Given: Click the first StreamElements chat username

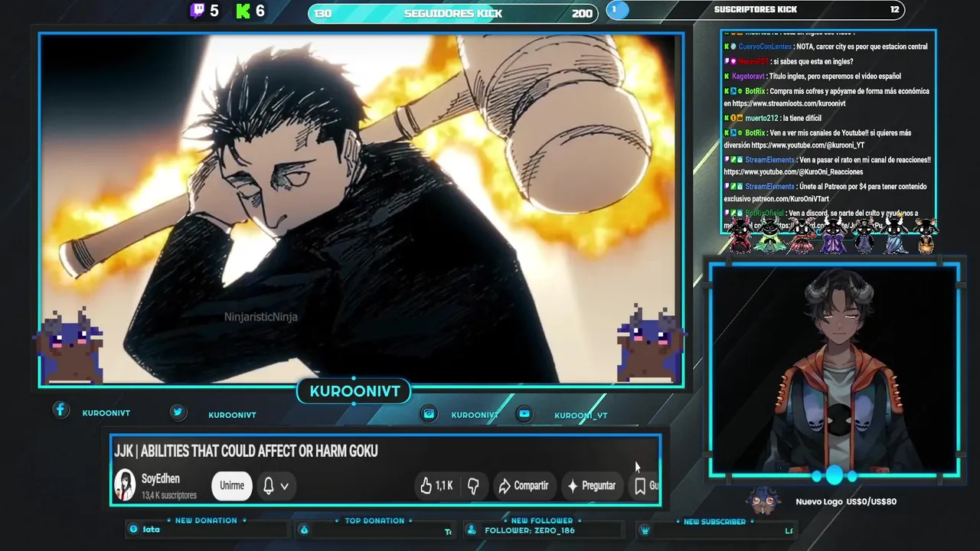Looking at the screenshot, I should point(769,160).
